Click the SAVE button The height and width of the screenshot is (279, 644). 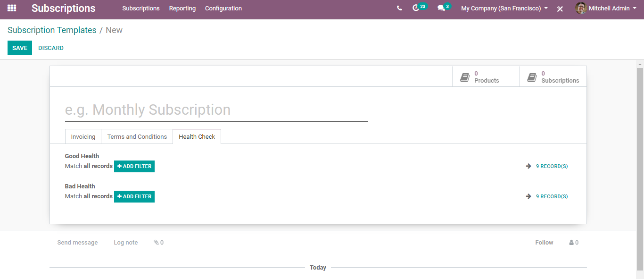(x=20, y=48)
